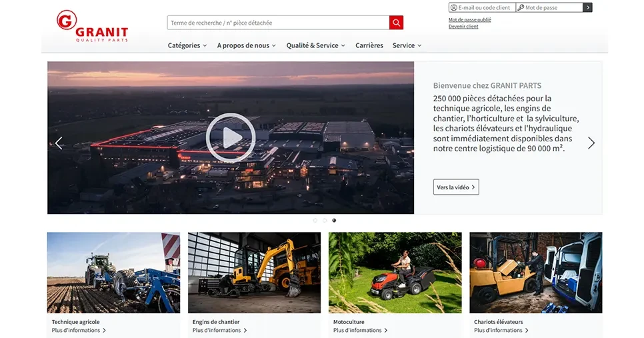The image size is (644, 338).
Task: Click the Mot de passe oublié link
Action: (x=469, y=19)
